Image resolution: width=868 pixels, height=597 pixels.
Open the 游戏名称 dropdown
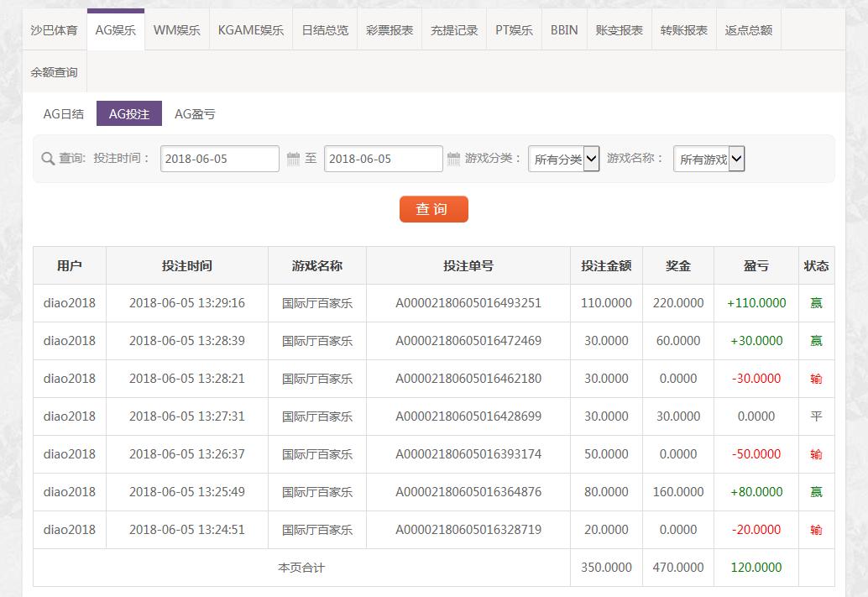(x=709, y=159)
